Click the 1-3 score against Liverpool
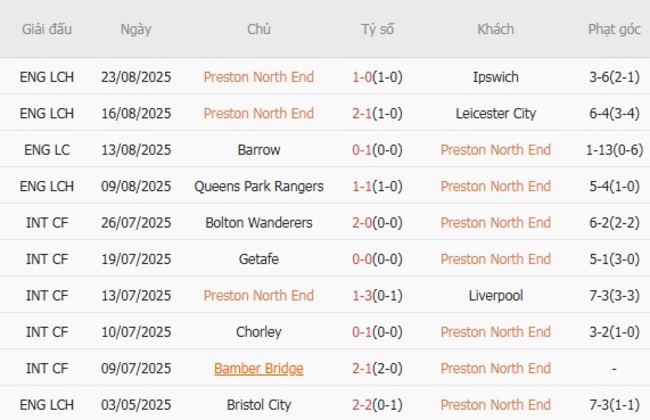650x420 pixels. click(x=377, y=295)
